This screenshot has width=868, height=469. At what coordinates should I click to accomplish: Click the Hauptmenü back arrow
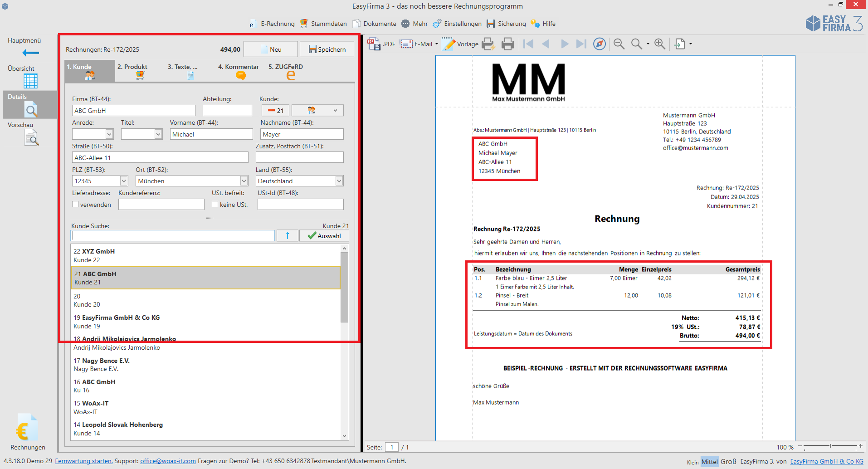tap(30, 53)
